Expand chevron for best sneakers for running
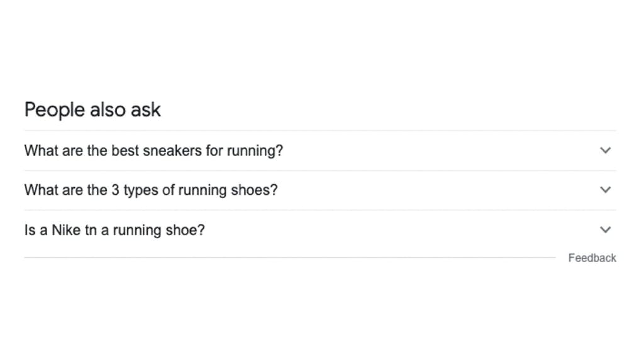644x362 pixels. click(606, 151)
